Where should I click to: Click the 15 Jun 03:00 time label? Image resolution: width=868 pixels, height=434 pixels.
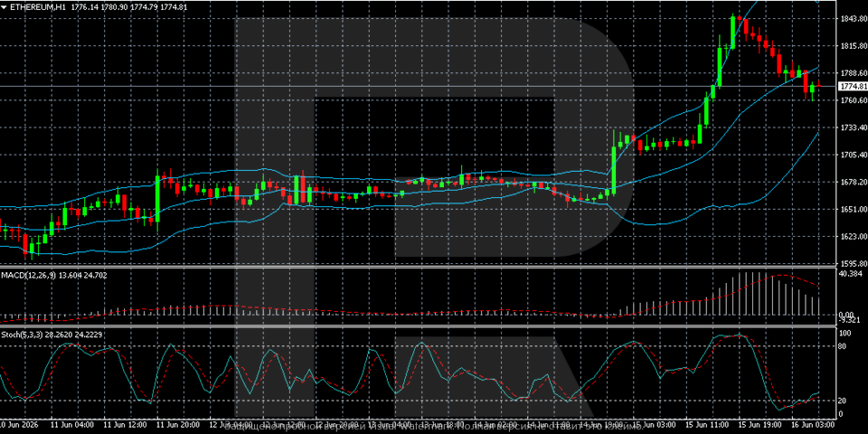655,425
